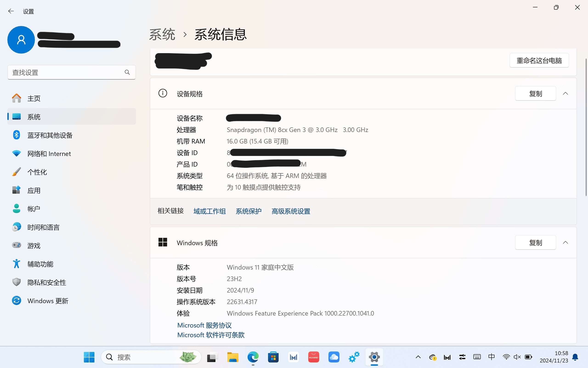Open the notification bell in tray

[575, 357]
